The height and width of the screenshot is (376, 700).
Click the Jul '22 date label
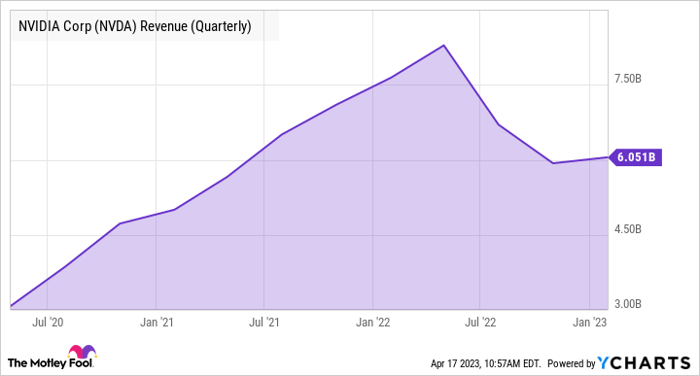[480, 322]
